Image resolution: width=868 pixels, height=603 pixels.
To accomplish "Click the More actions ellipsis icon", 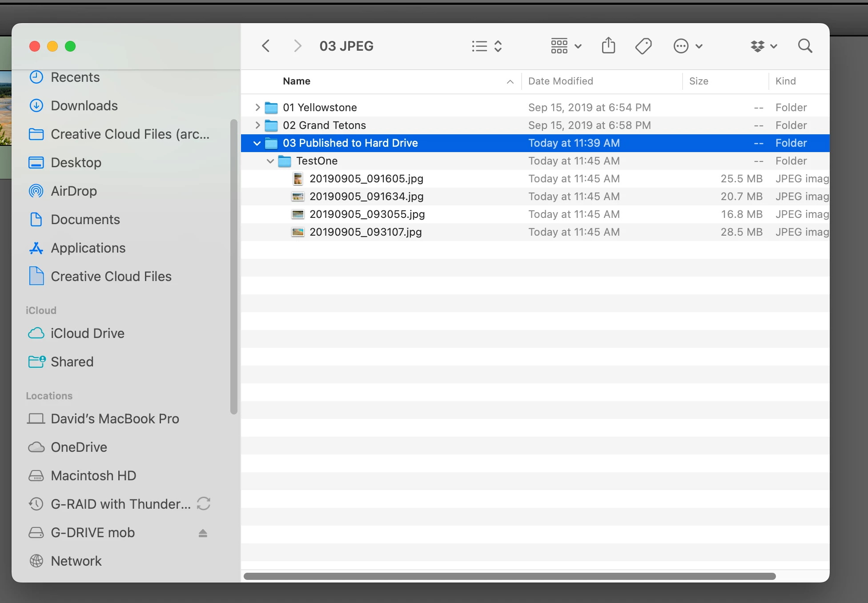I will (x=681, y=46).
